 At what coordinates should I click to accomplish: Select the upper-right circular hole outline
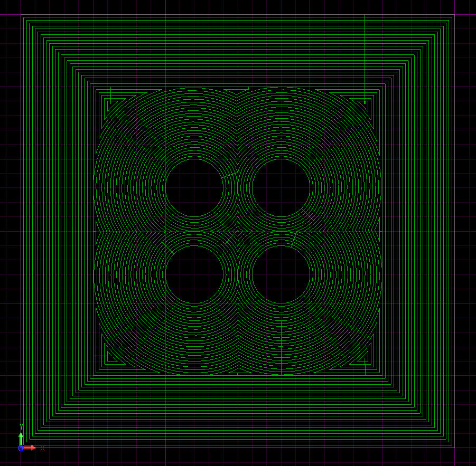coord(281,188)
